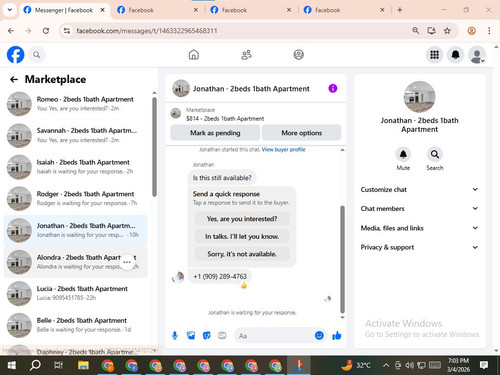
Task: Open Windows taskbar search
Action: coord(35,366)
